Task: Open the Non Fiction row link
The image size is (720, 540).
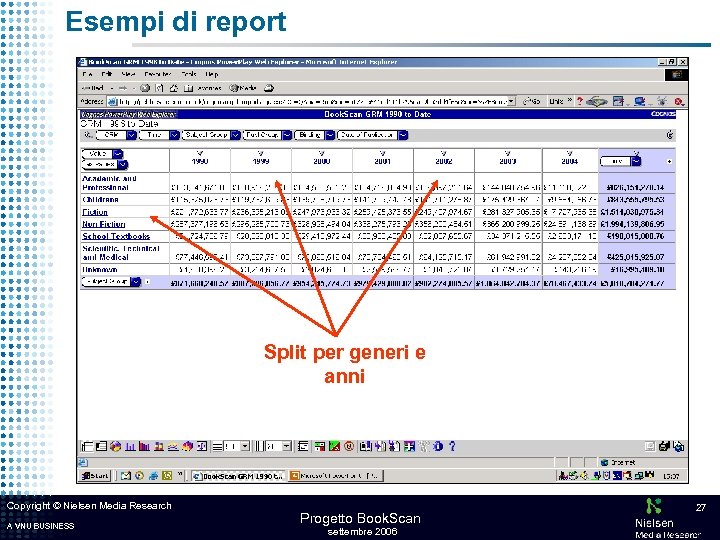Action: (103, 224)
